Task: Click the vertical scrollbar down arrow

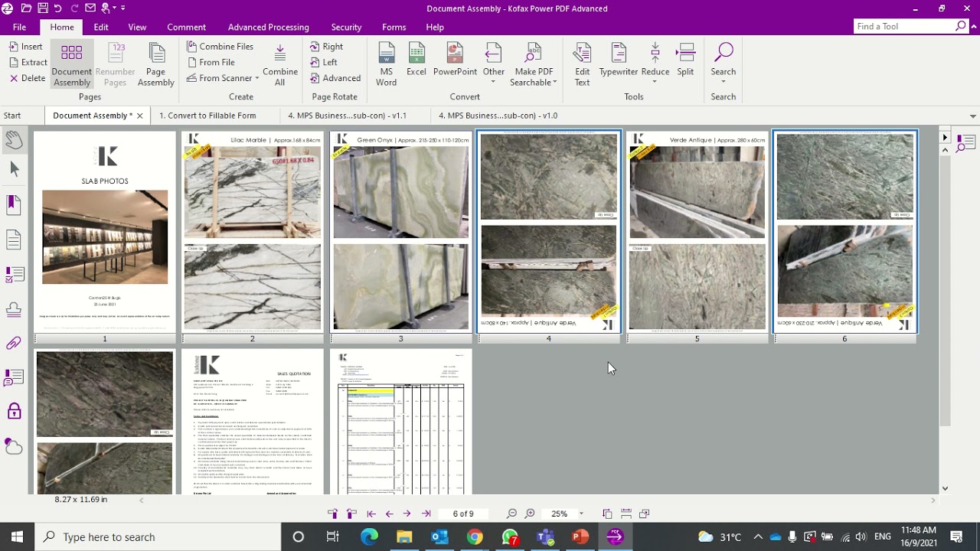Action: (945, 488)
